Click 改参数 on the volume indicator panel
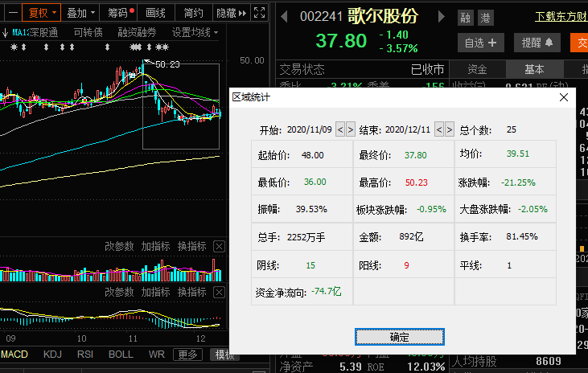The image size is (588, 373). click(119, 246)
